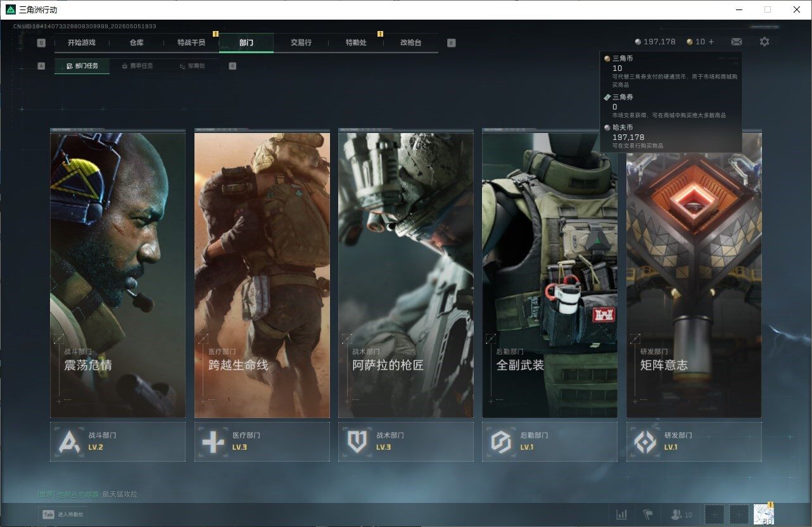
Task: Click the plus to add 三角币
Action: click(x=711, y=42)
